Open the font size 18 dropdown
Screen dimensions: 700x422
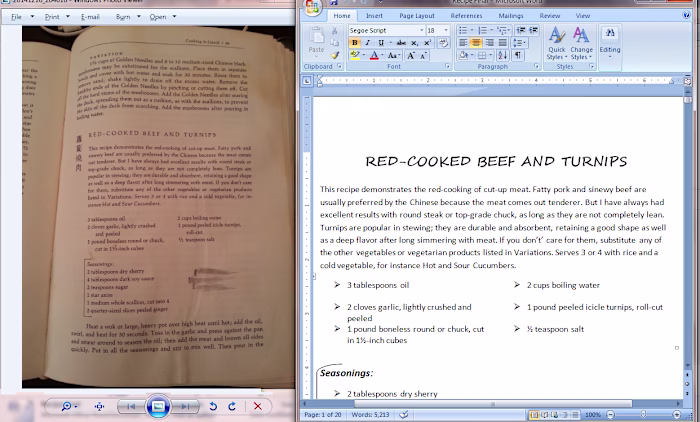pos(446,30)
